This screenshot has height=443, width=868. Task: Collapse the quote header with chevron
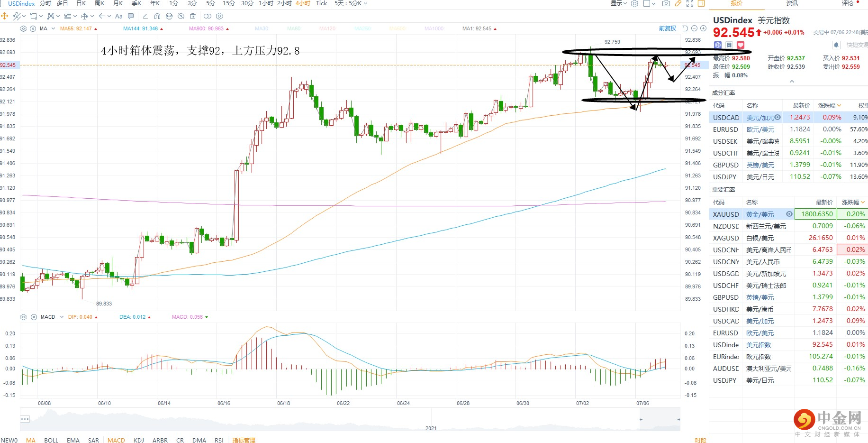(x=792, y=82)
